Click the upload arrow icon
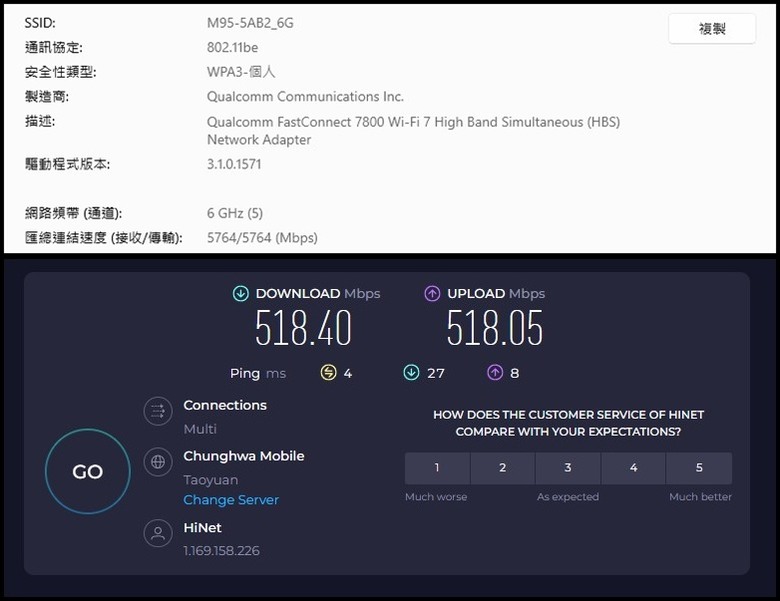The width and height of the screenshot is (780, 601). tap(432, 294)
